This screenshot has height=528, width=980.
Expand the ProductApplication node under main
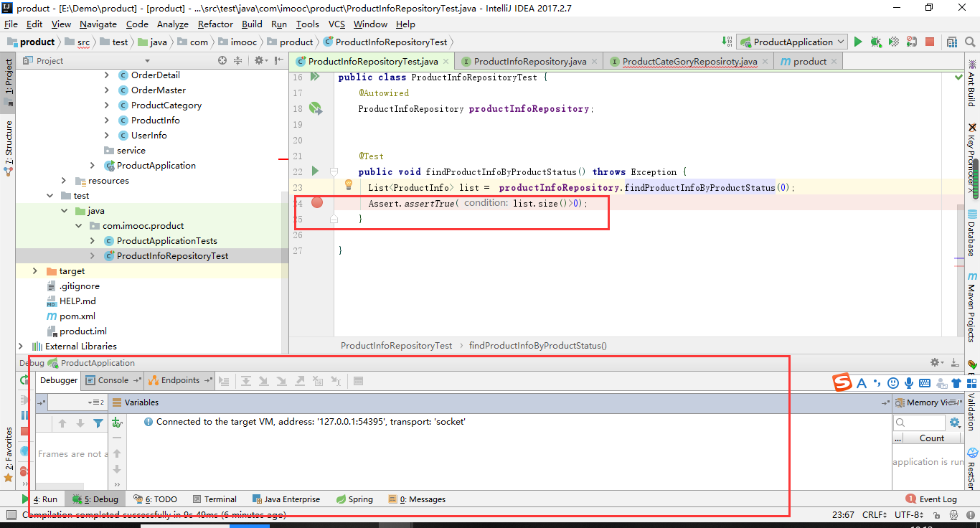92,165
